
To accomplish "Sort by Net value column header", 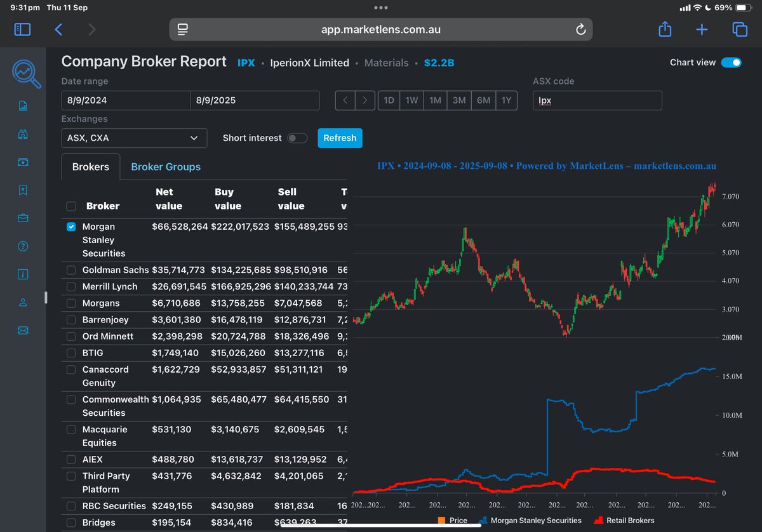I will point(169,199).
